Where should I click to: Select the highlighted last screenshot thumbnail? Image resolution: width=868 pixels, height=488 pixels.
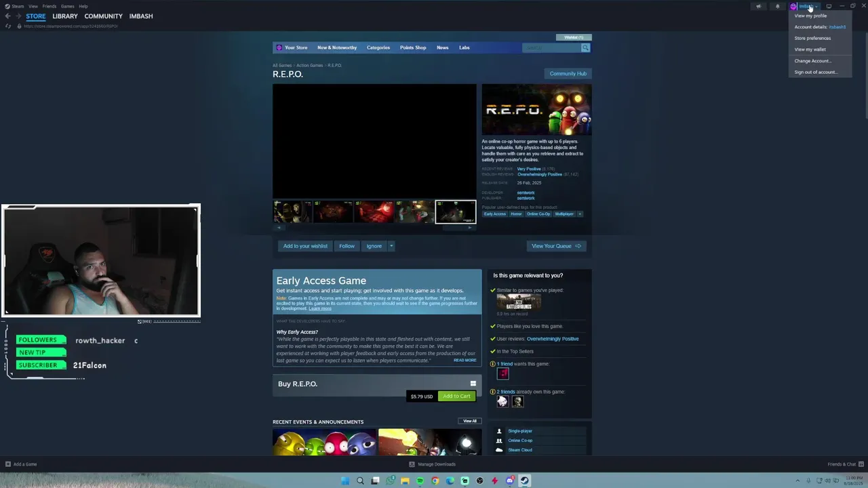click(x=455, y=211)
